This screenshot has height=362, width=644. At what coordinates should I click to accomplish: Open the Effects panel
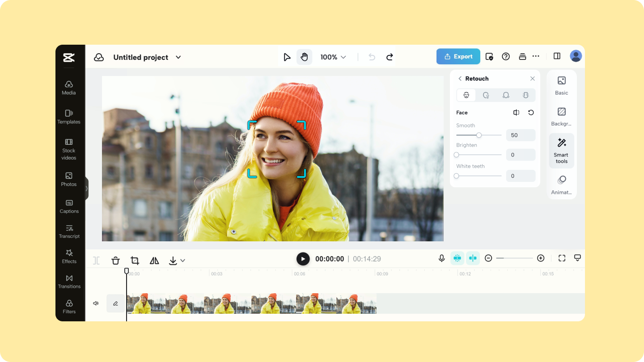[x=69, y=257]
